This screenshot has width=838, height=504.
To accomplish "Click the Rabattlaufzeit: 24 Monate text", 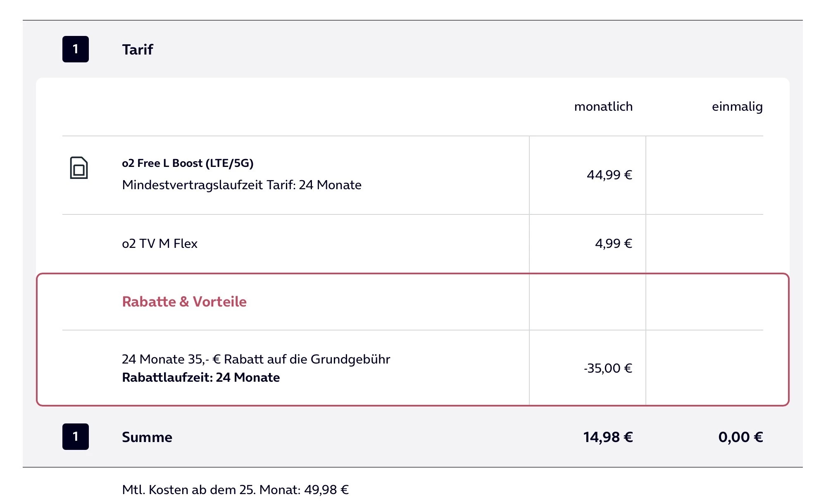I will tap(201, 377).
